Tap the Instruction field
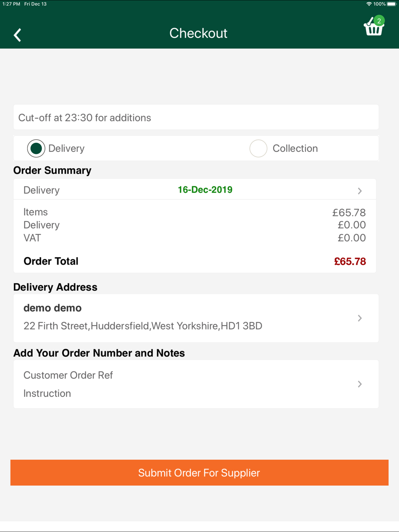 click(x=47, y=394)
